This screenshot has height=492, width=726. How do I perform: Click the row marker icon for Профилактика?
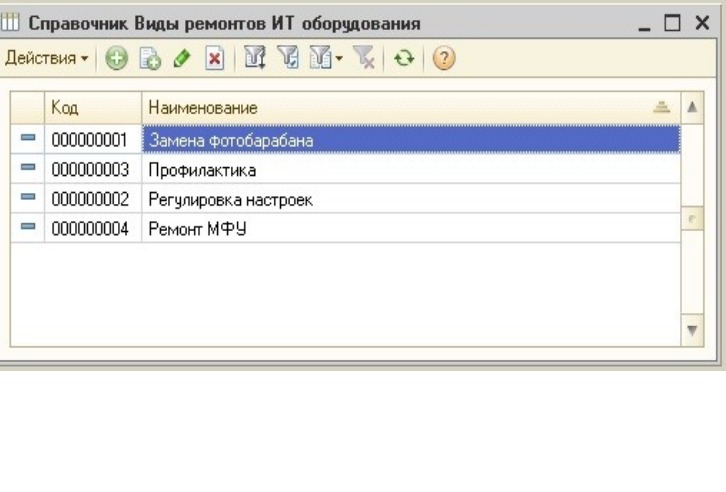coord(28,167)
